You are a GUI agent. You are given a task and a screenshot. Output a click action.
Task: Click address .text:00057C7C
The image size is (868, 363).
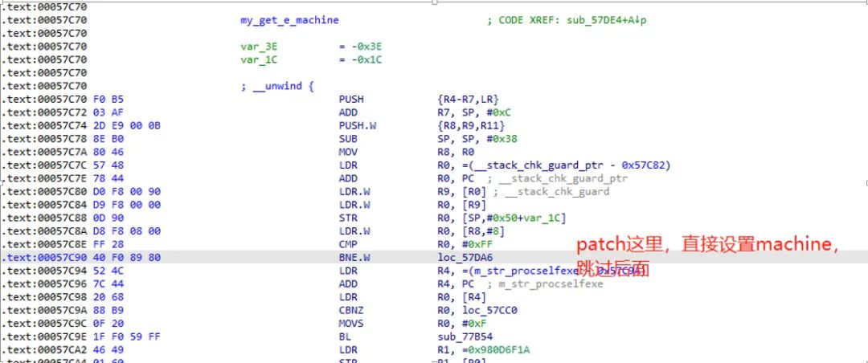pos(43,165)
